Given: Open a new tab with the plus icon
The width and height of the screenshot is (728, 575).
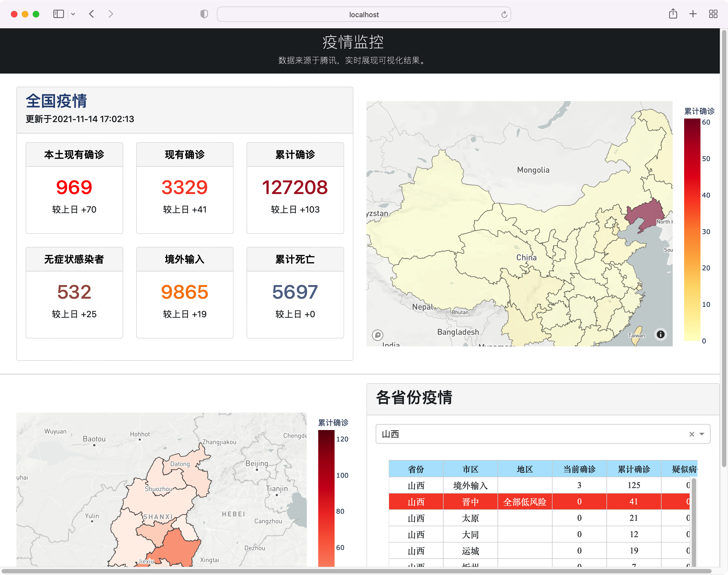Looking at the screenshot, I should coord(693,14).
